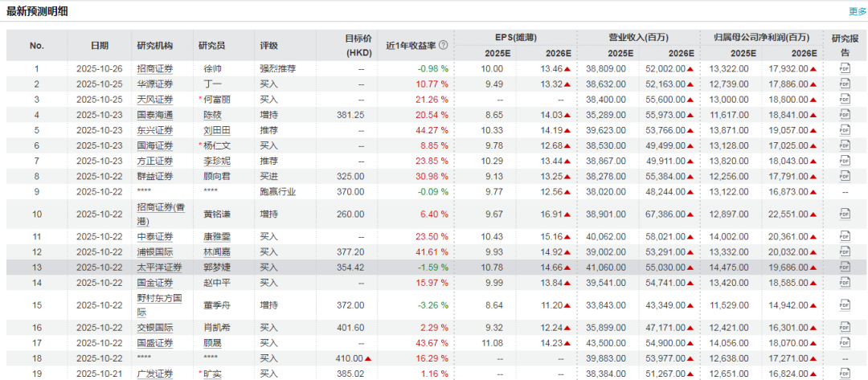Click the 目标价 (HKD) column header
868x380 pixels.
(358, 45)
